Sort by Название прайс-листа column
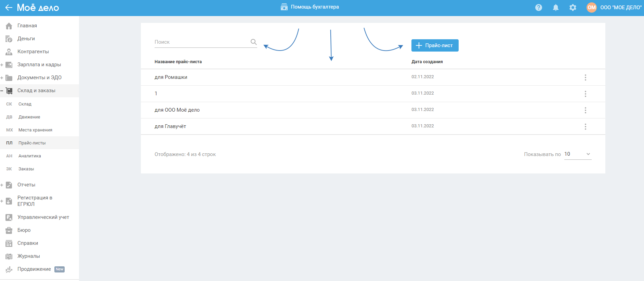Screen dimensions: 644x281 pyautogui.click(x=178, y=62)
